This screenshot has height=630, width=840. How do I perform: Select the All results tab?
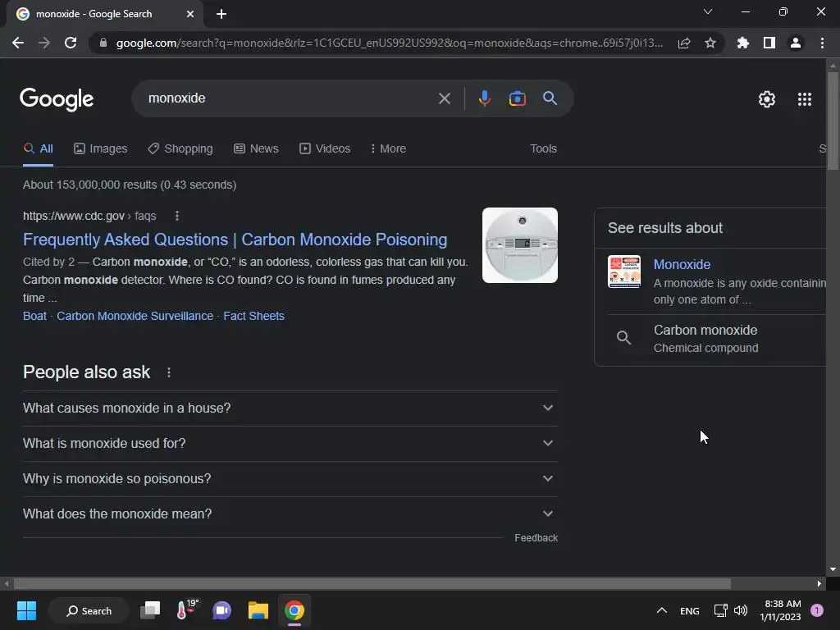pyautogui.click(x=38, y=148)
